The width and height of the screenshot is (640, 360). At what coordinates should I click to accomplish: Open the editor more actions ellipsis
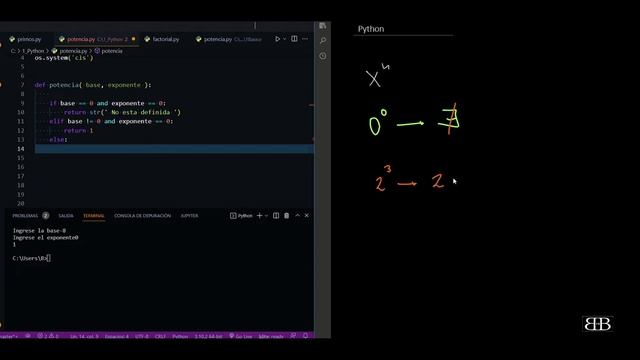[305, 39]
